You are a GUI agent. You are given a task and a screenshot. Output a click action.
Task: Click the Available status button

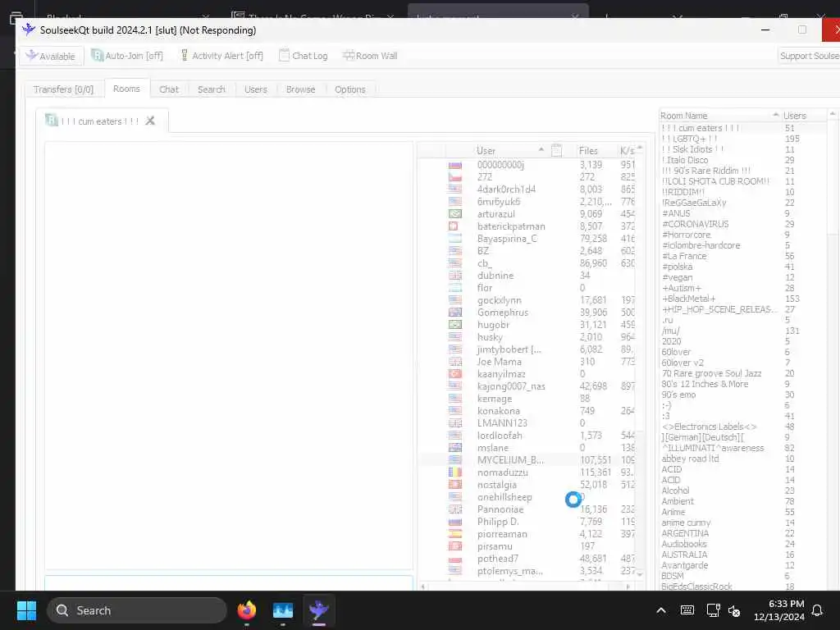pyautogui.click(x=51, y=56)
